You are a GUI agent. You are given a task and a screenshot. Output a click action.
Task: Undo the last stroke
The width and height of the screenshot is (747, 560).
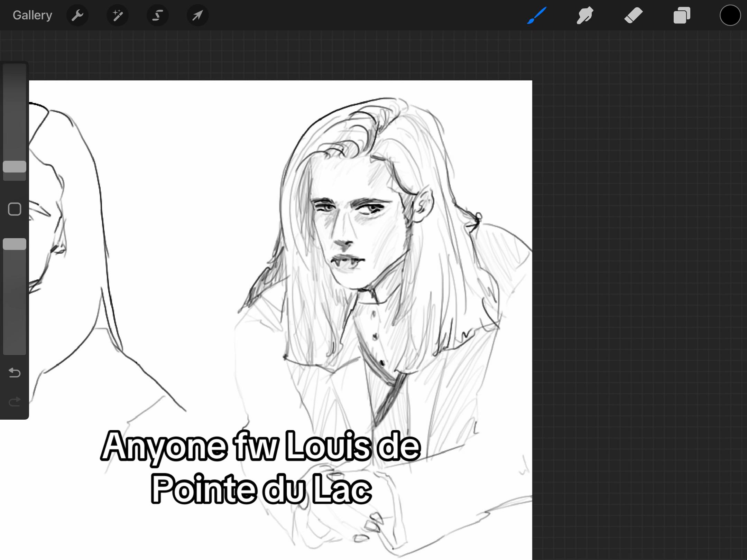(15, 373)
